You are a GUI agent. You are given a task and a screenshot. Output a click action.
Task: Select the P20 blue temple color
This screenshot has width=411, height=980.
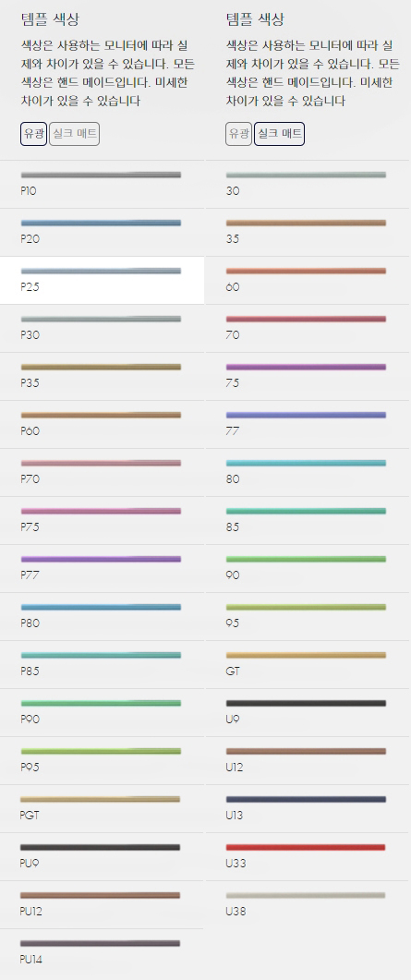tap(102, 233)
